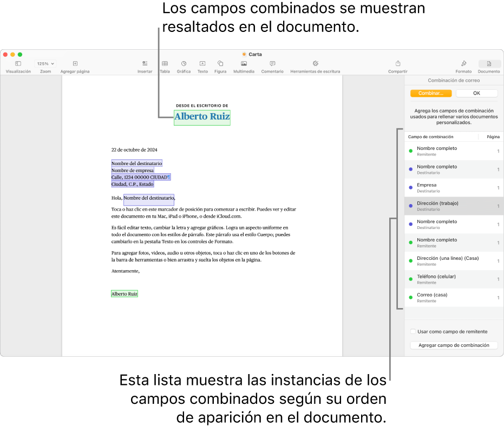Image resolution: width=504 pixels, height=432 pixels.
Task: Insert a table with Tabla icon
Action: [x=165, y=64]
